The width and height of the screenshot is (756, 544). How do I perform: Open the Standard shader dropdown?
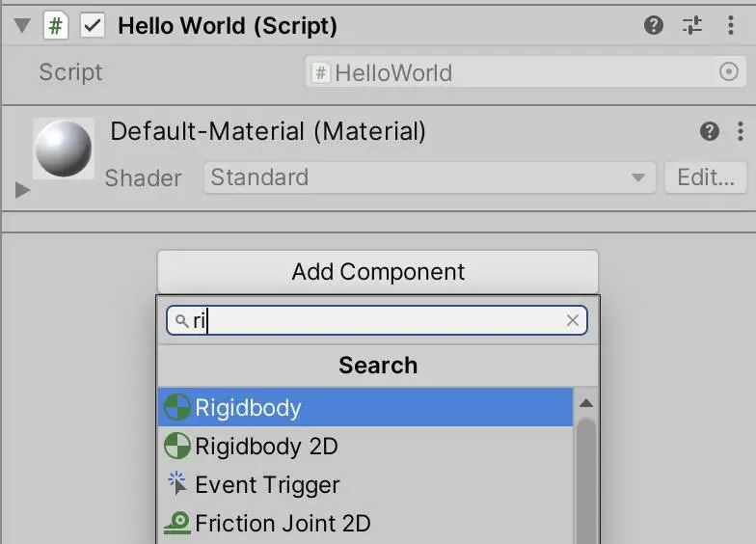428,177
